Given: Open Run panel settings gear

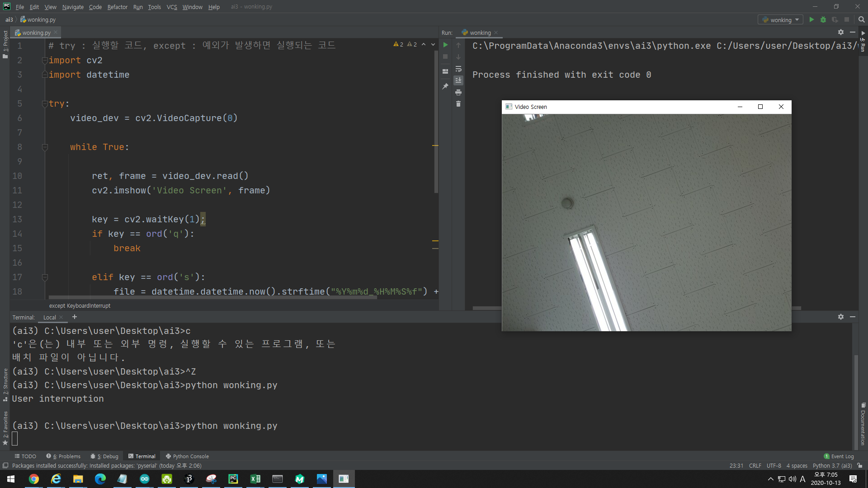Looking at the screenshot, I should click(840, 32).
